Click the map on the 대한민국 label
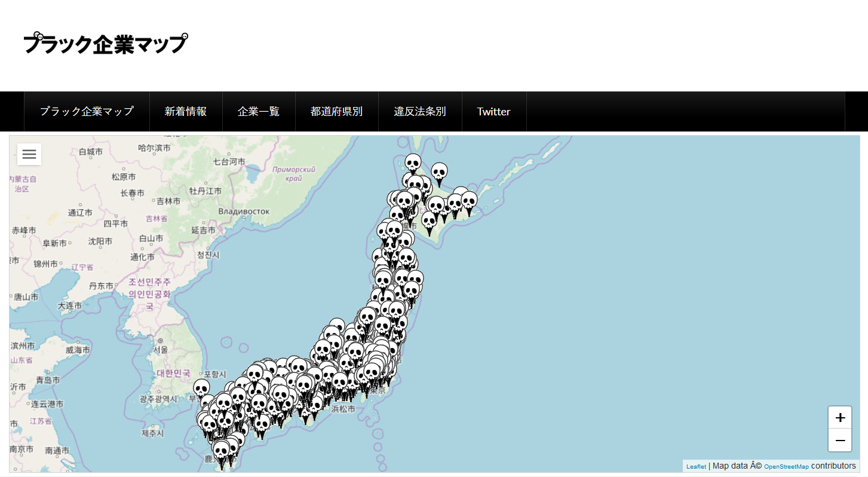This screenshot has width=868, height=477. pos(173,373)
